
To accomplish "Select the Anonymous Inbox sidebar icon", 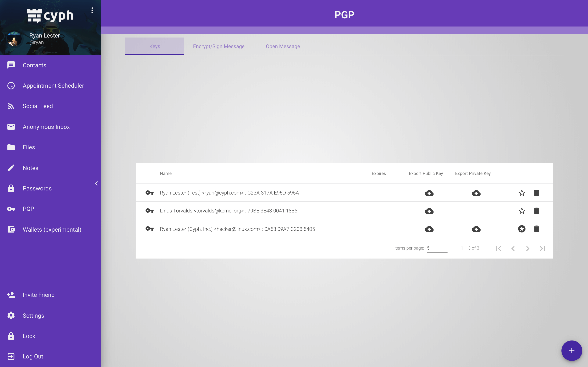I will pyautogui.click(x=11, y=127).
